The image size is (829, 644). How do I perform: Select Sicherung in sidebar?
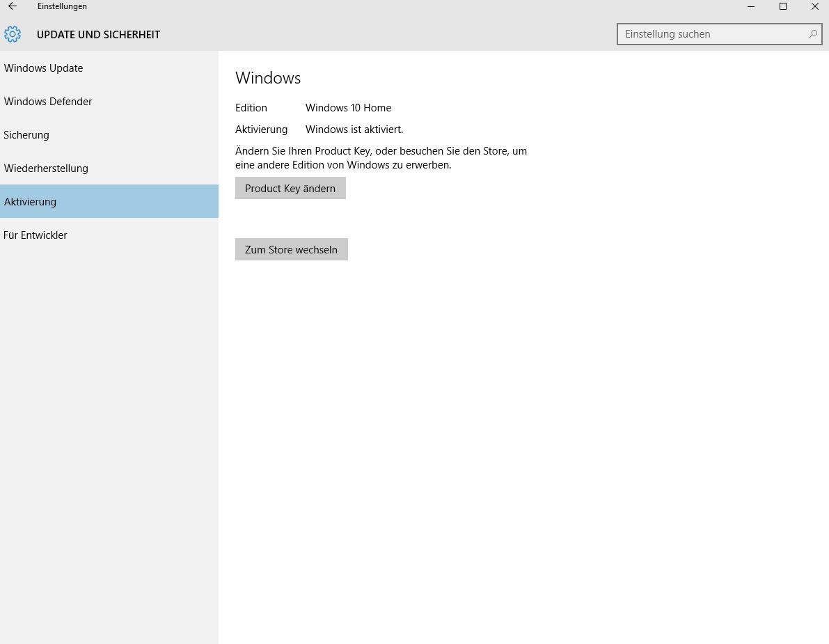point(109,135)
